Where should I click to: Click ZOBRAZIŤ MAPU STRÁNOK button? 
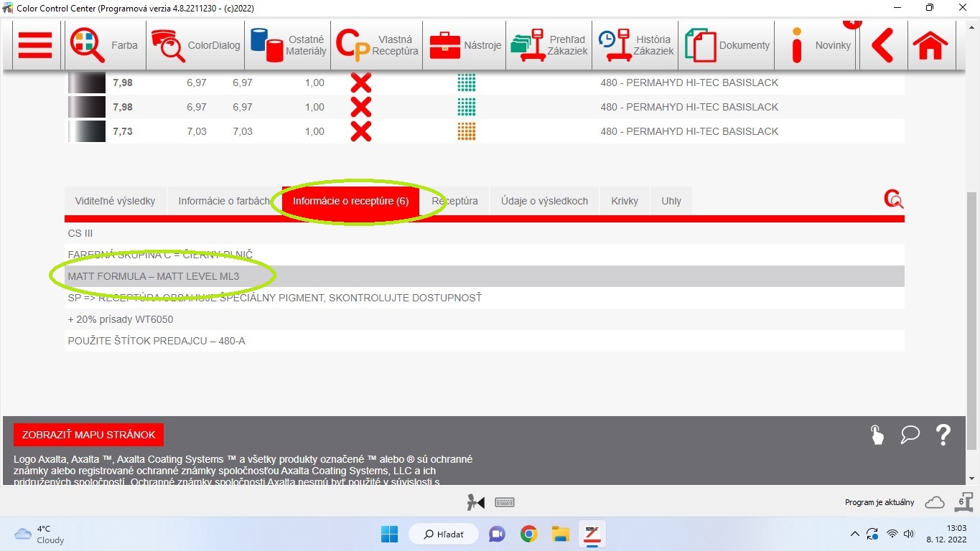pyautogui.click(x=89, y=435)
